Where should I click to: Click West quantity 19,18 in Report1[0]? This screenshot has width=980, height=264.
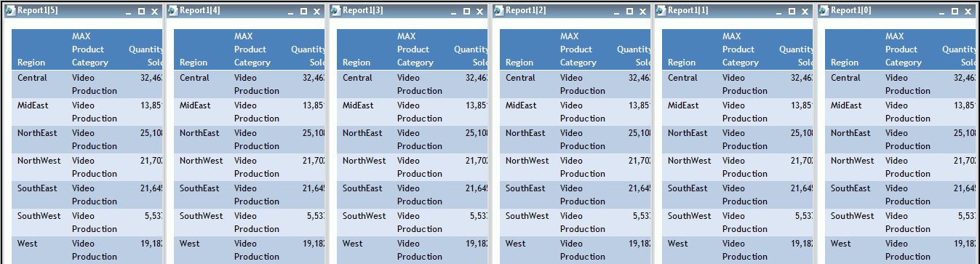pos(965,244)
